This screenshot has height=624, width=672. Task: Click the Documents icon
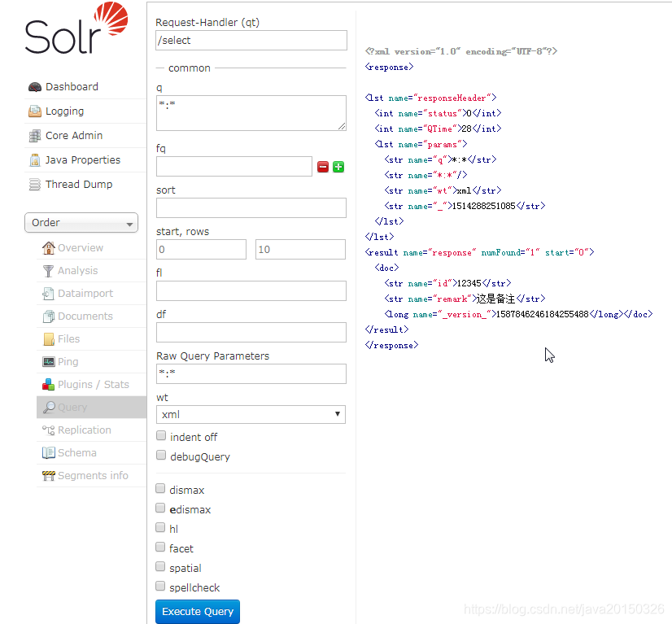[49, 316]
